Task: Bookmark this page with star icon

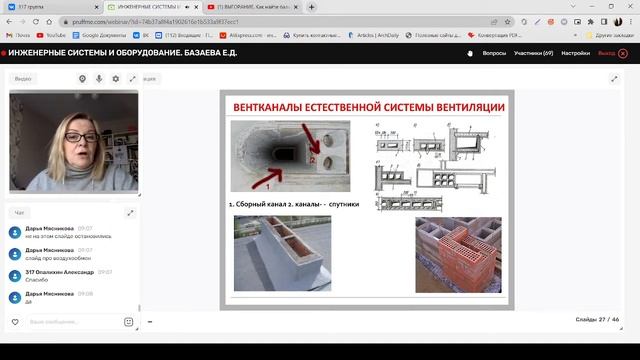Action: [x=507, y=22]
